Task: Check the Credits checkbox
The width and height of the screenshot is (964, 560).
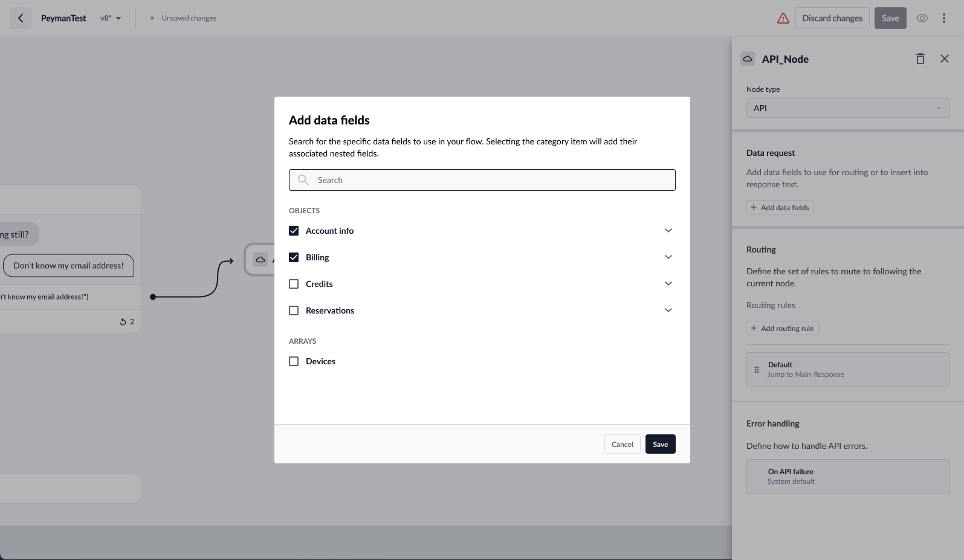Action: coord(294,284)
